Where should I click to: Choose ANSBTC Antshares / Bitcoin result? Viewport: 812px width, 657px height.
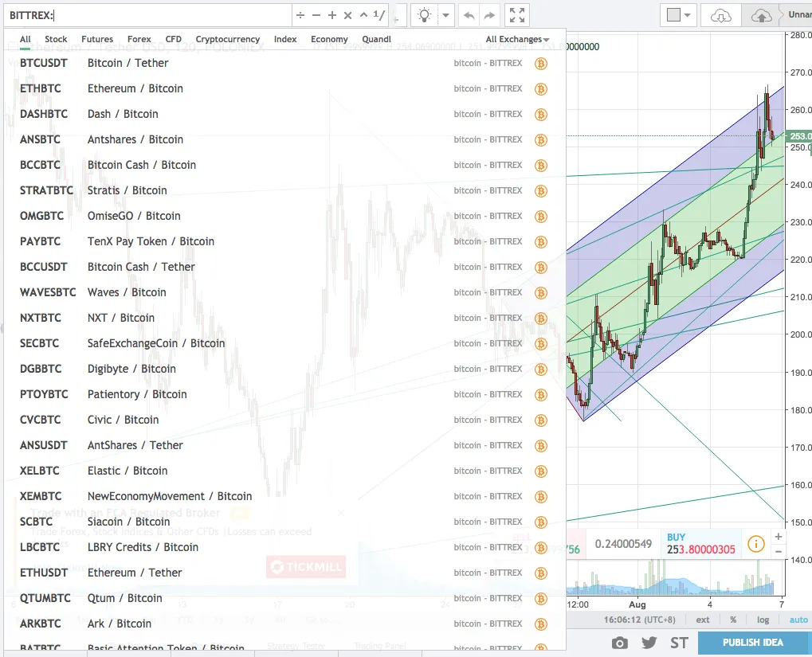point(284,140)
